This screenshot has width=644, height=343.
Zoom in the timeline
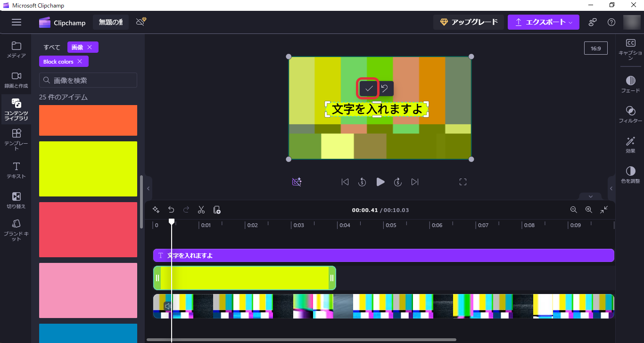tap(589, 210)
